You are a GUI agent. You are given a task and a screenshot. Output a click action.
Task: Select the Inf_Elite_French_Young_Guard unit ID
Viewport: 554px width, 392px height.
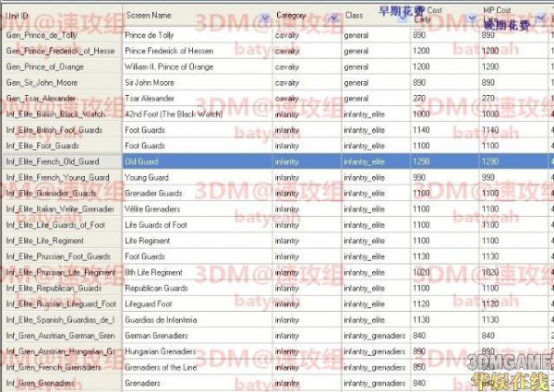[57, 177]
